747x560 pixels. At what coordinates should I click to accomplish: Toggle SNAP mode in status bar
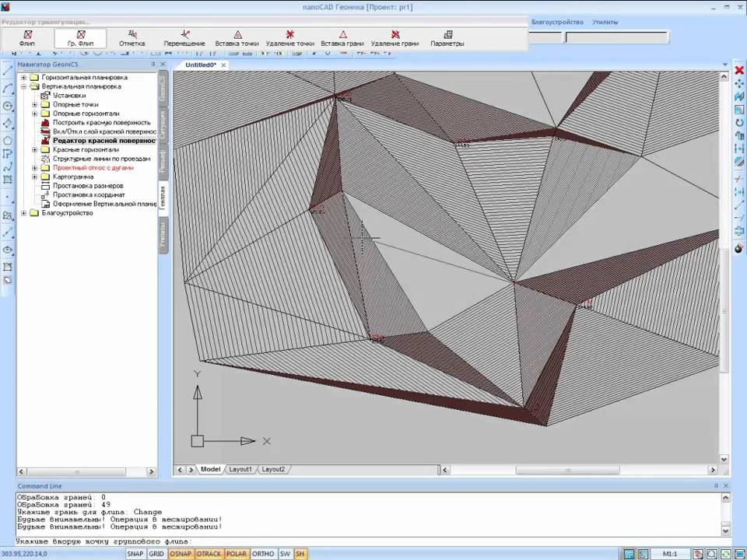(x=135, y=554)
